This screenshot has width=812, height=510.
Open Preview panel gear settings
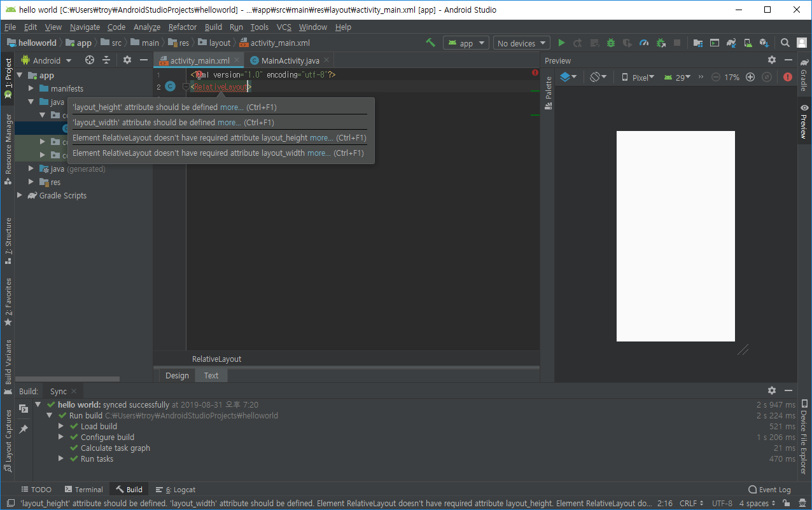pyautogui.click(x=772, y=60)
